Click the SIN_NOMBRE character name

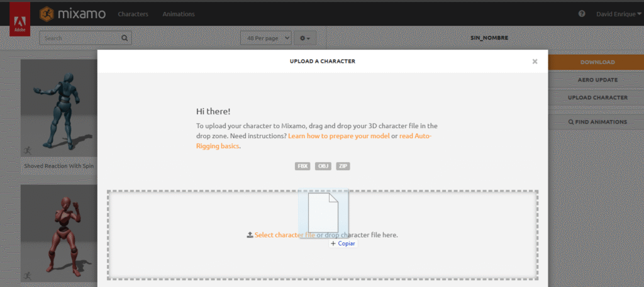489,38
